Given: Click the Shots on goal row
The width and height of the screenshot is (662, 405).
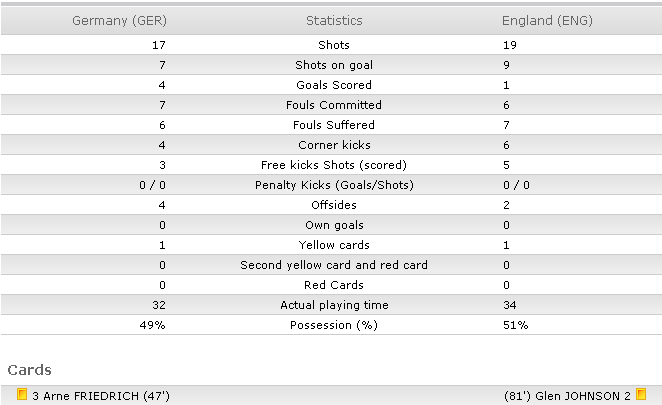Looking at the screenshot, I should point(331,65).
